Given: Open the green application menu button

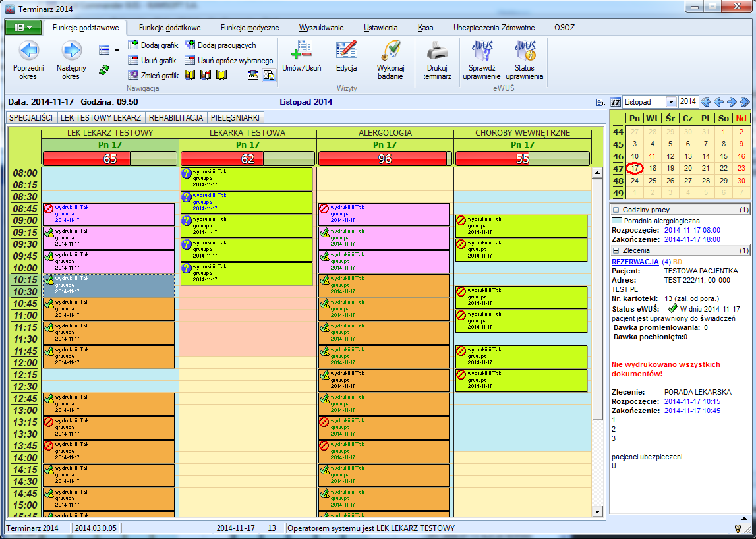Looking at the screenshot, I should [x=23, y=28].
